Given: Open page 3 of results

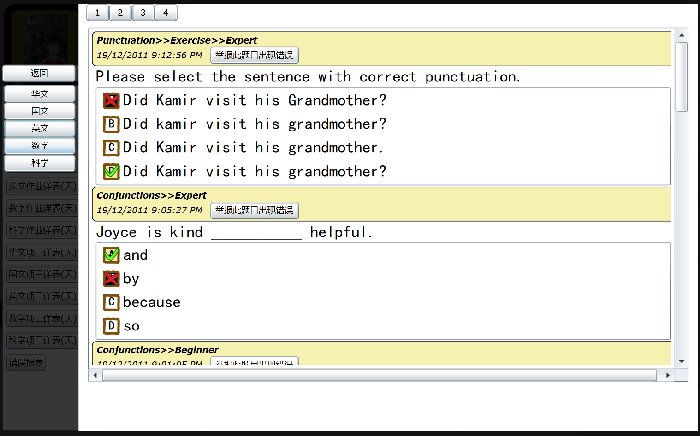Looking at the screenshot, I should click(x=143, y=12).
